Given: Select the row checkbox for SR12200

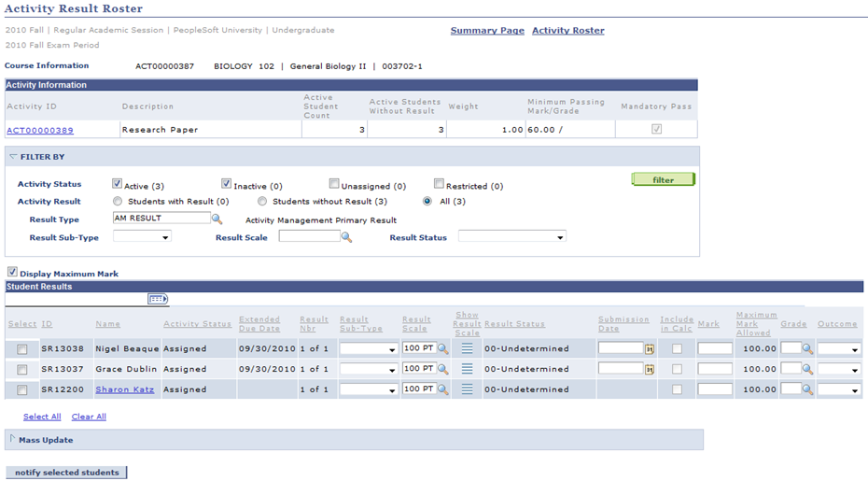Looking at the screenshot, I should [22, 390].
